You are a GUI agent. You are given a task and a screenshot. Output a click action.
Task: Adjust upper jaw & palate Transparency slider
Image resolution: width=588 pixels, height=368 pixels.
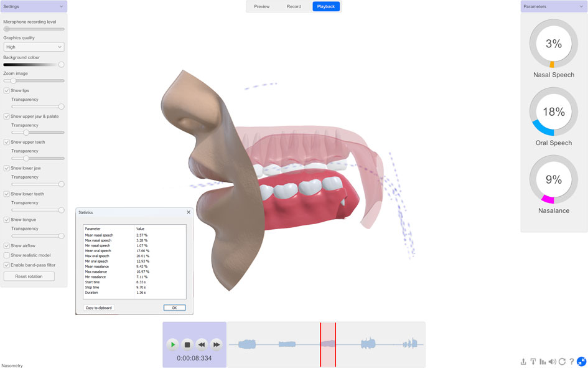coord(37,133)
